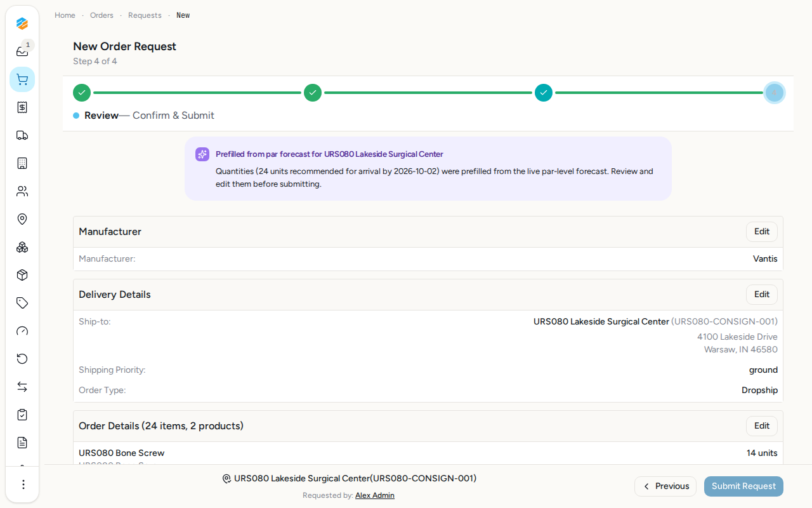This screenshot has height=508, width=812.
Task: Open the map pin locations icon
Action: coord(22,219)
